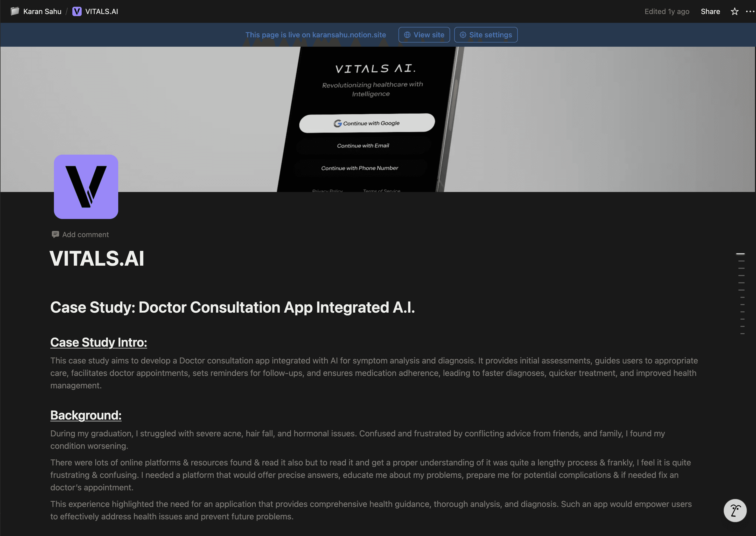Click the Share button
The image size is (756, 536).
click(710, 12)
